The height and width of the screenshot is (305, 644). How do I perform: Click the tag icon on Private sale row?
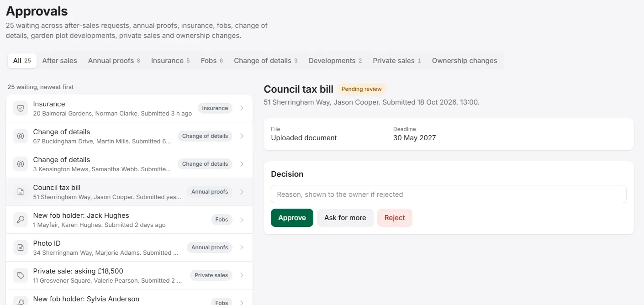tap(21, 275)
